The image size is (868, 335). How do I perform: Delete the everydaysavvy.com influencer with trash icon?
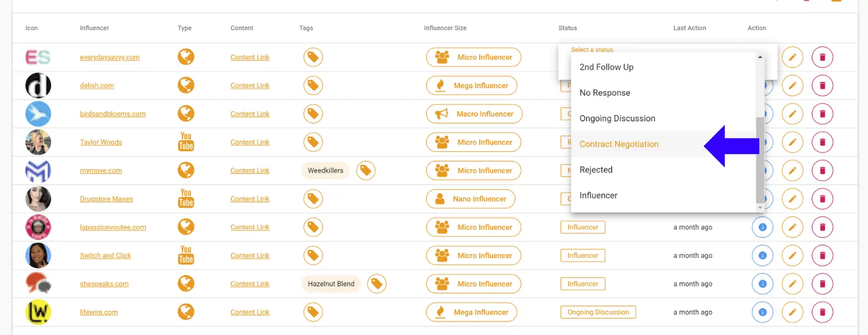[823, 57]
